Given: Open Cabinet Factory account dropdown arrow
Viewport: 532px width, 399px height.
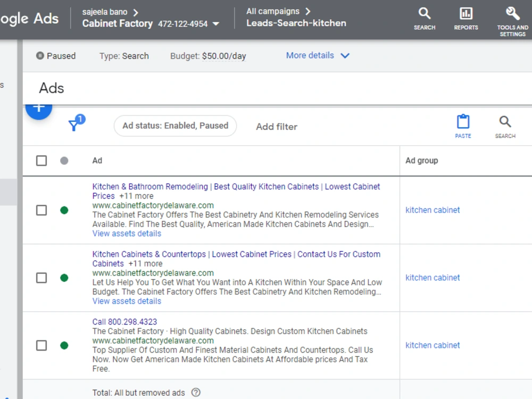Looking at the screenshot, I should coord(216,24).
